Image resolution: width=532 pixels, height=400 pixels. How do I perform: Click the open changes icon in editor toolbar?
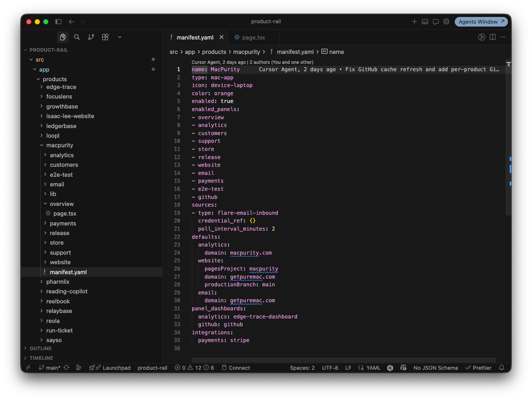tap(482, 37)
